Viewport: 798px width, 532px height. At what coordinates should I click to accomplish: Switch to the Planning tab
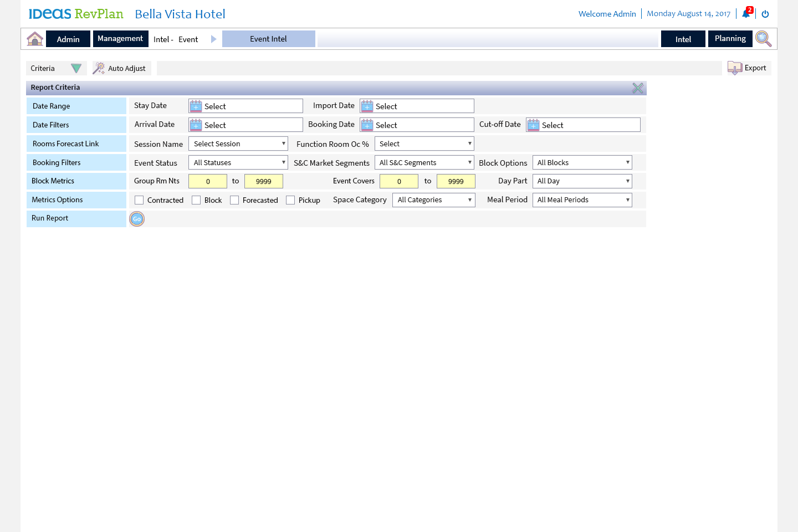click(x=730, y=39)
